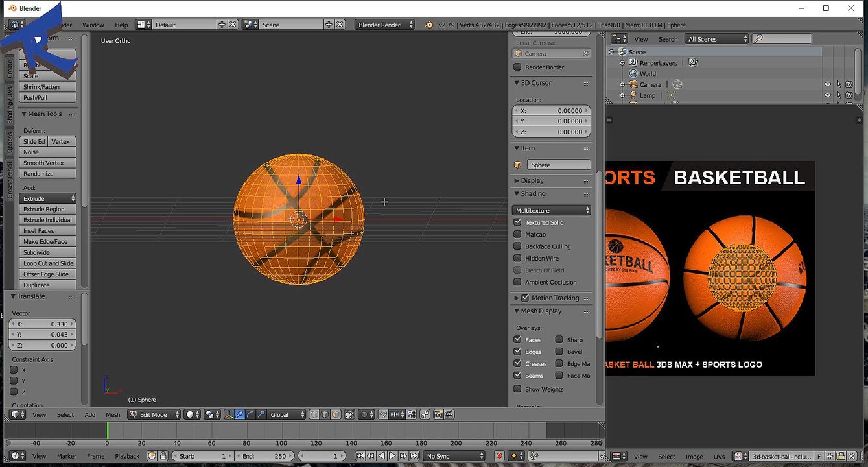Image resolution: width=868 pixels, height=467 pixels.
Task: Click the Lamp bulb icon in outliner
Action: 632,95
